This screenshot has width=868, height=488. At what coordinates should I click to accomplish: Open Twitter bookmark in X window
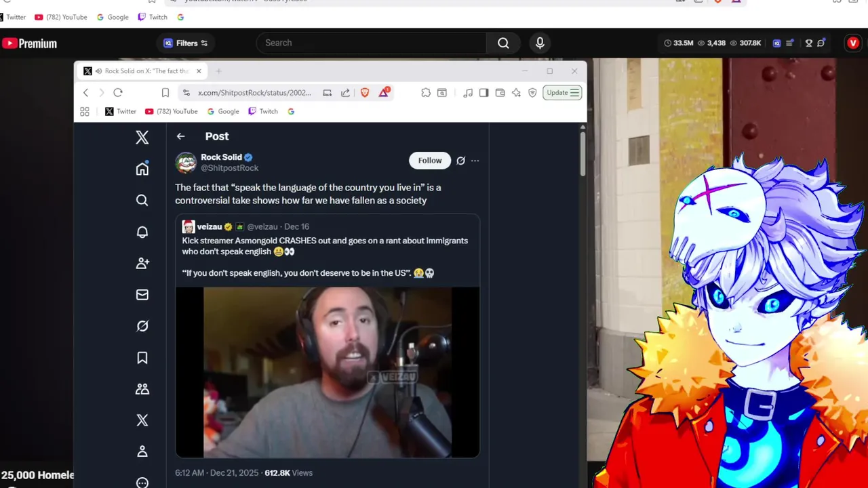pos(121,112)
